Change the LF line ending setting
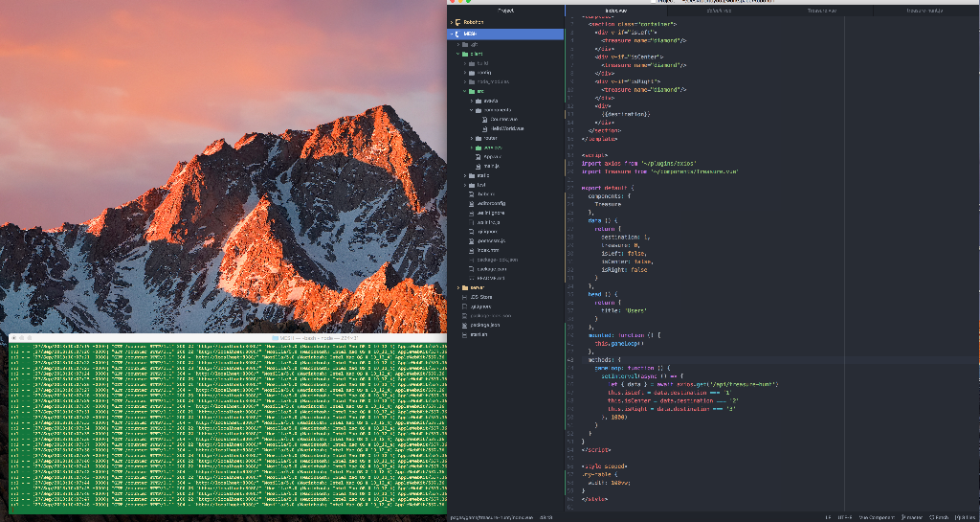This screenshot has height=522, width=980. click(828, 517)
